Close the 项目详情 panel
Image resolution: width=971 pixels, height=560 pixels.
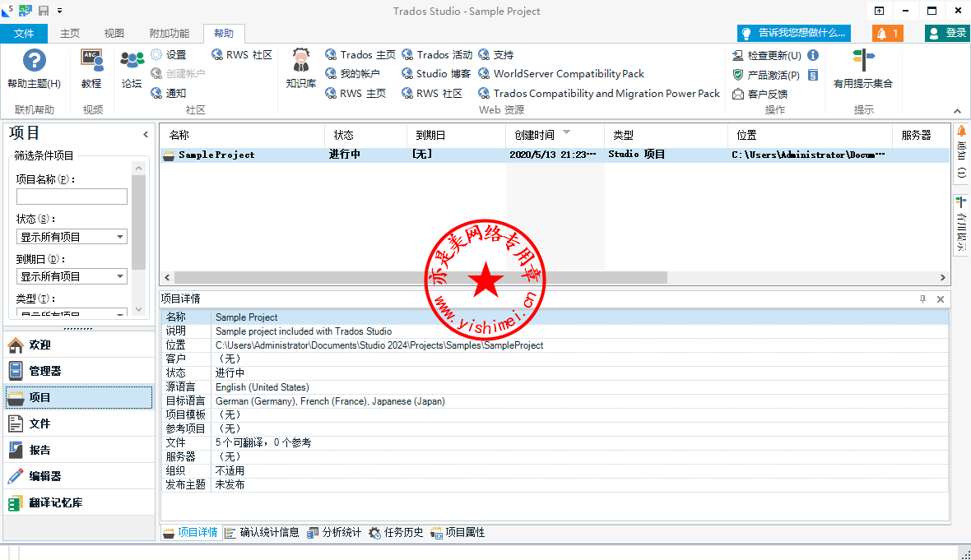point(941,299)
